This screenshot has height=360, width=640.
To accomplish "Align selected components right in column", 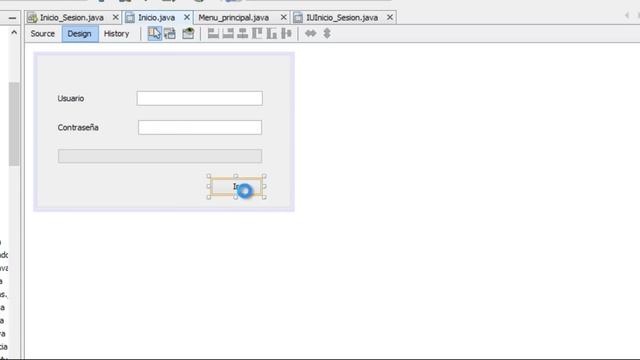I will pyautogui.click(x=228, y=33).
